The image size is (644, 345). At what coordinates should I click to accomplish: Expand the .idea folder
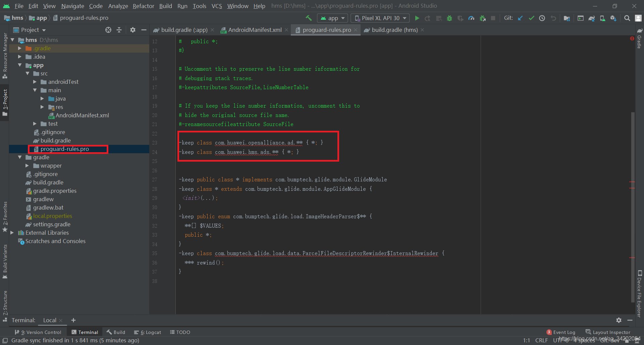pos(20,57)
